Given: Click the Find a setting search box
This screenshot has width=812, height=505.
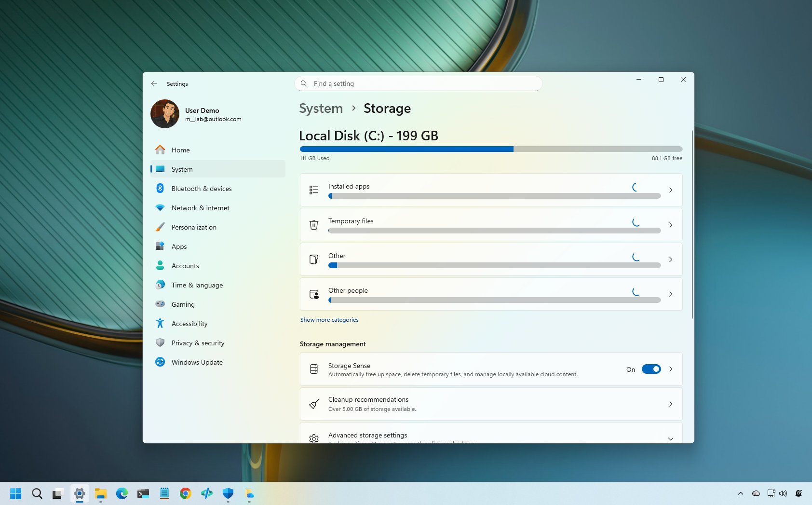Looking at the screenshot, I should pyautogui.click(x=418, y=83).
